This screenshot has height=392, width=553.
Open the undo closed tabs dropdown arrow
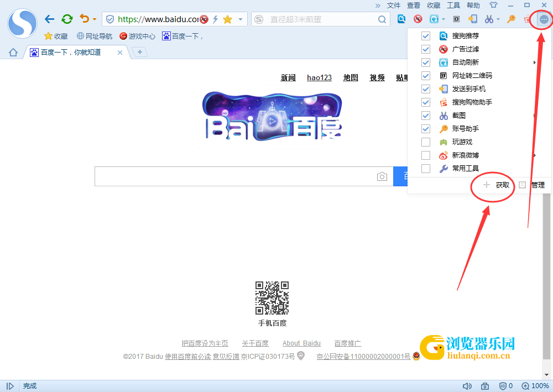pyautogui.click(x=94, y=19)
